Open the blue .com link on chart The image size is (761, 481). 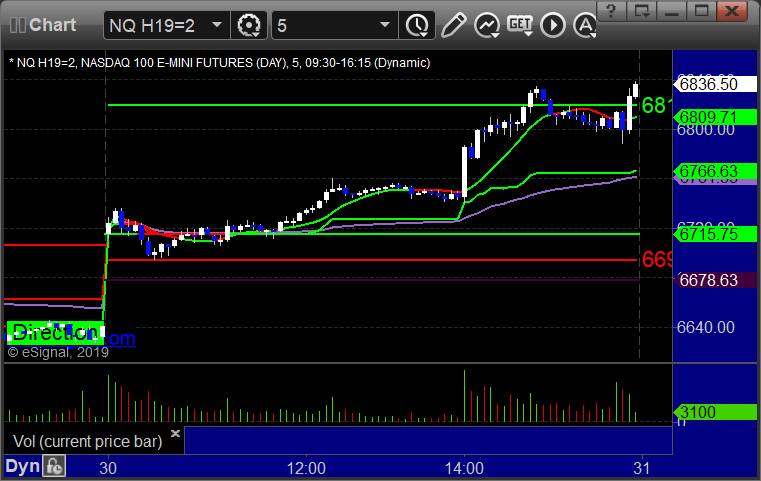[x=119, y=338]
